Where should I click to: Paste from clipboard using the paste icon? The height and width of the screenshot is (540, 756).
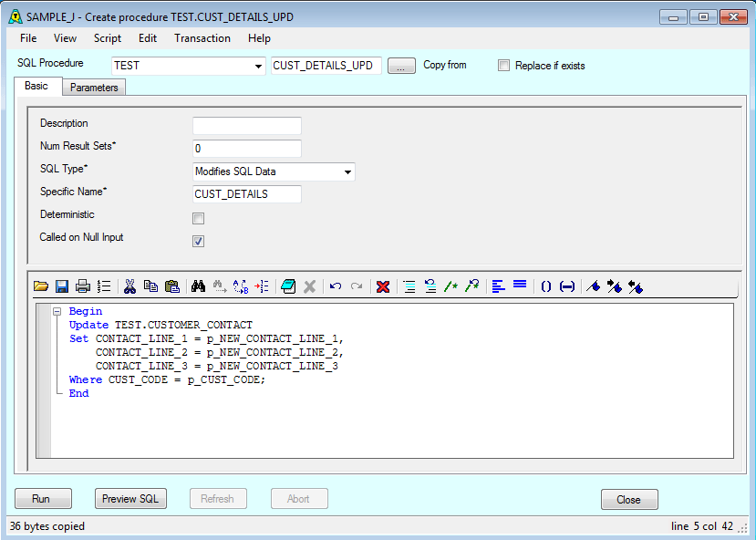click(x=172, y=286)
